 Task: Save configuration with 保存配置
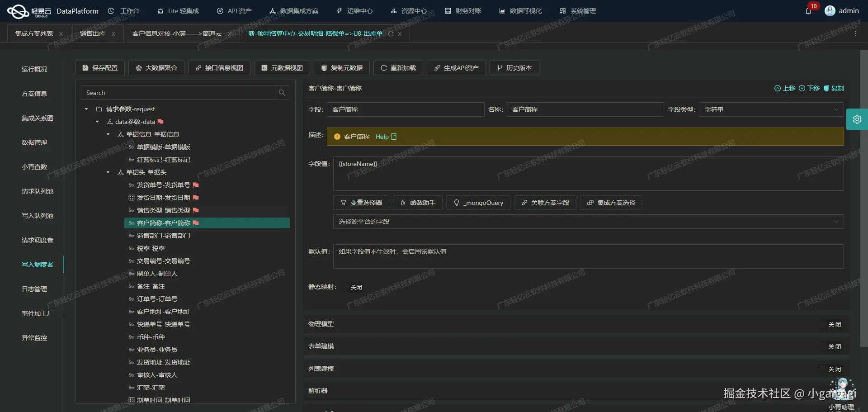[99, 68]
